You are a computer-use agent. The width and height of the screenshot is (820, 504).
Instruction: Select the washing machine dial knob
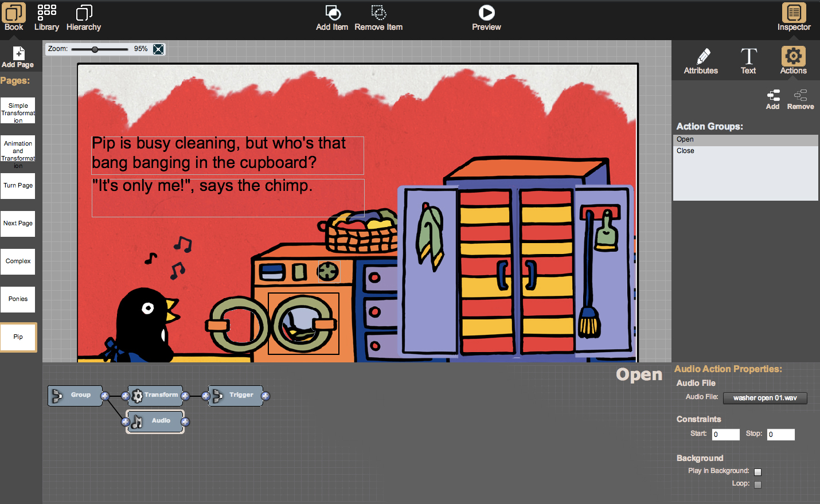(329, 271)
